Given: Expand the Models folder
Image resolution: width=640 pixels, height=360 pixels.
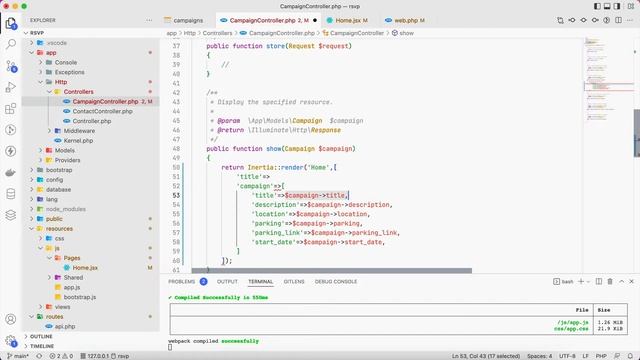Looking at the screenshot, I should click(41, 150).
